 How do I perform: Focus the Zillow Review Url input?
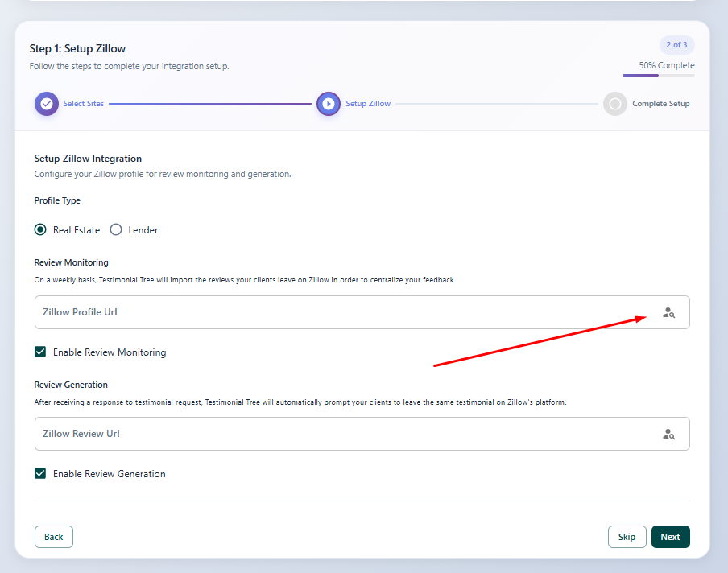tap(362, 434)
